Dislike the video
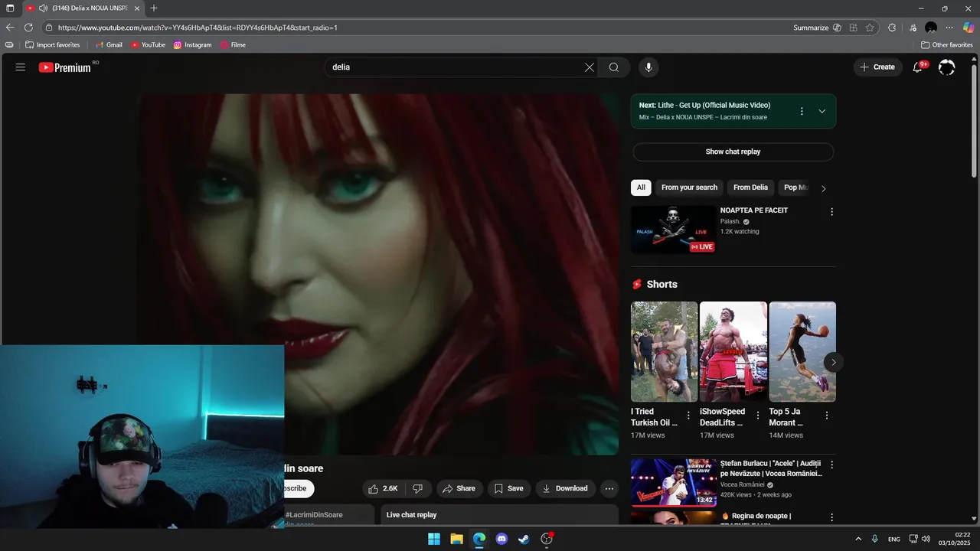 [x=418, y=488]
